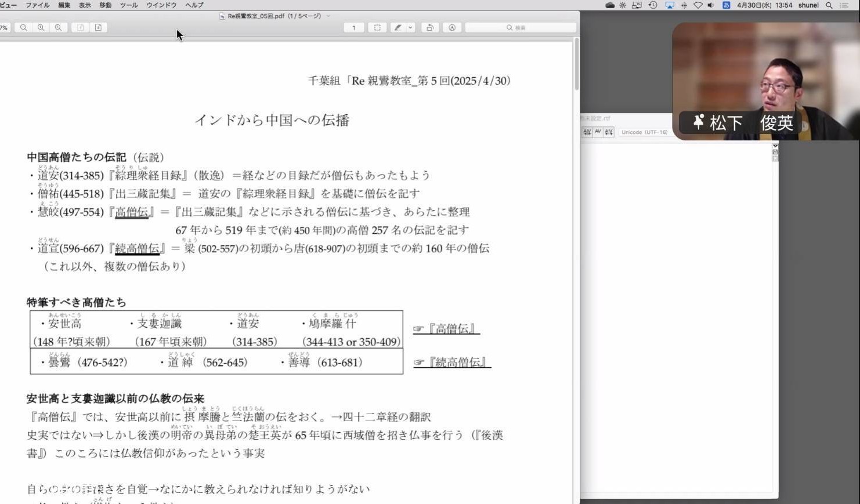
Task: Open the Unicode (UTF-16) encoding dropdown
Action: 644,132
